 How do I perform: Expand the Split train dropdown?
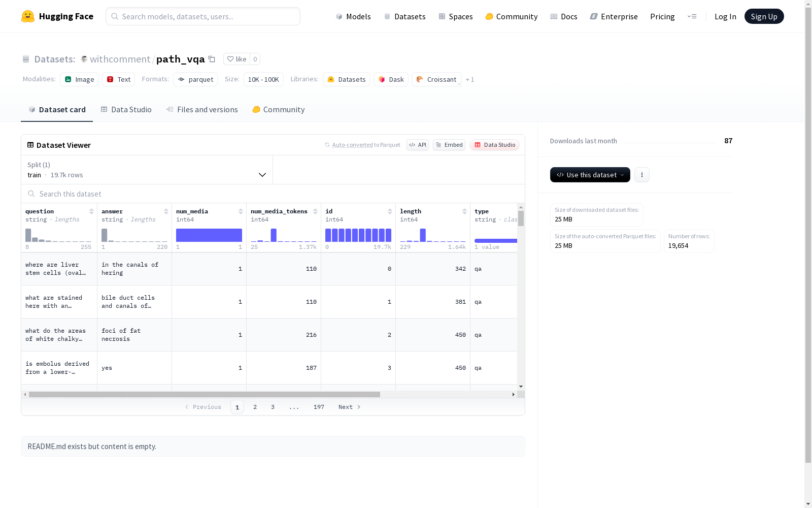tap(147, 170)
